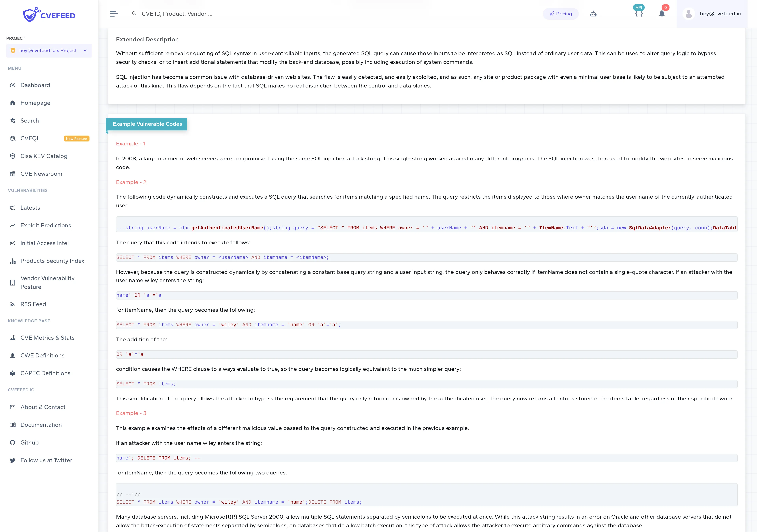
Task: Open Github link in sidebar
Action: coord(30,443)
